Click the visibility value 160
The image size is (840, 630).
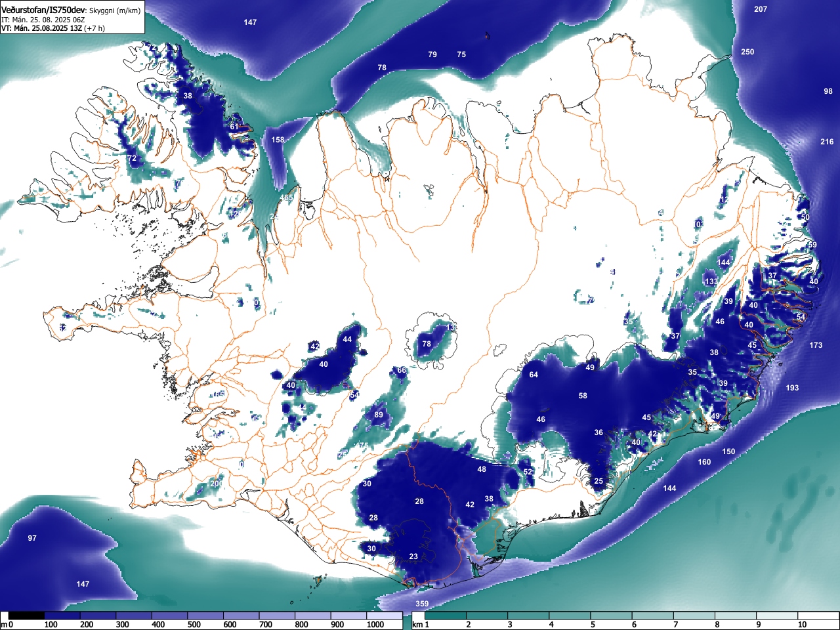point(704,462)
